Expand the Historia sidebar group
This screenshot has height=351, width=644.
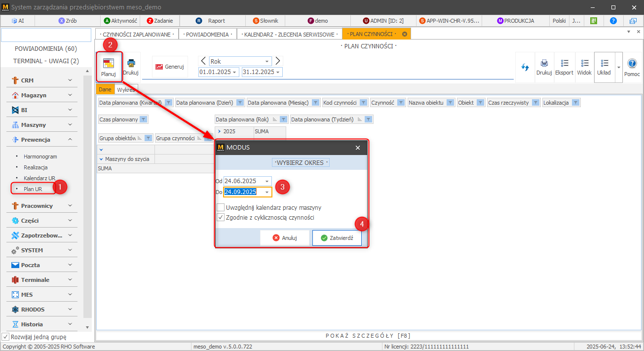click(x=42, y=324)
